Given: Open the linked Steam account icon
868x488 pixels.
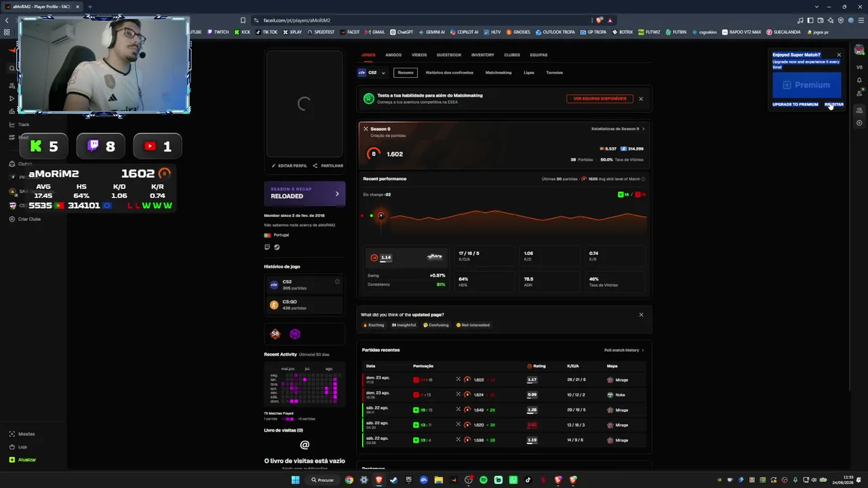Looking at the screenshot, I should [277, 247].
